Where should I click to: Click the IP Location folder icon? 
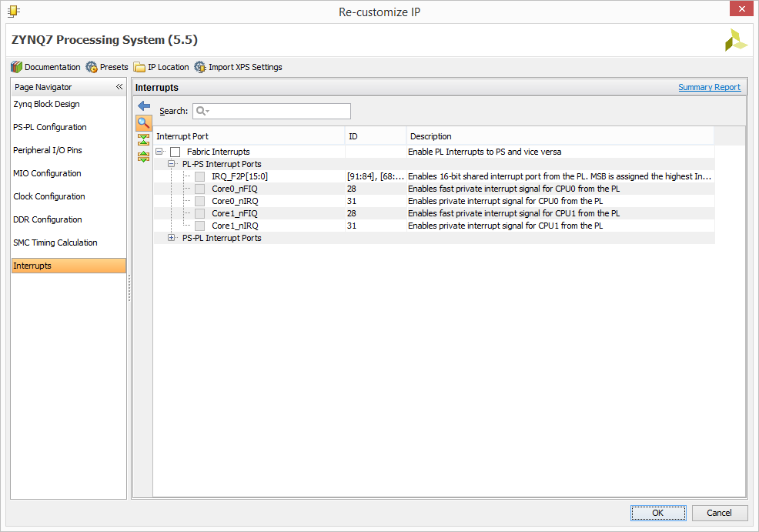tap(139, 67)
